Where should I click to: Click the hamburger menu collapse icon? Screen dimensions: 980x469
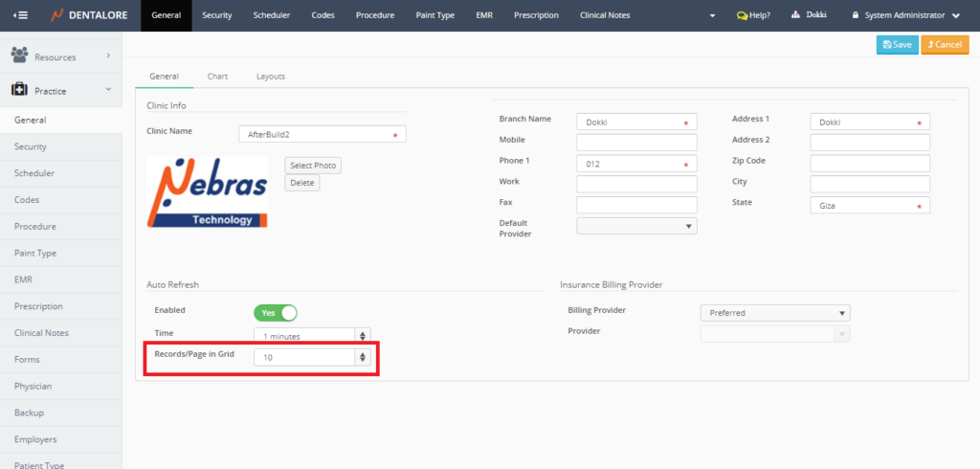tap(21, 15)
